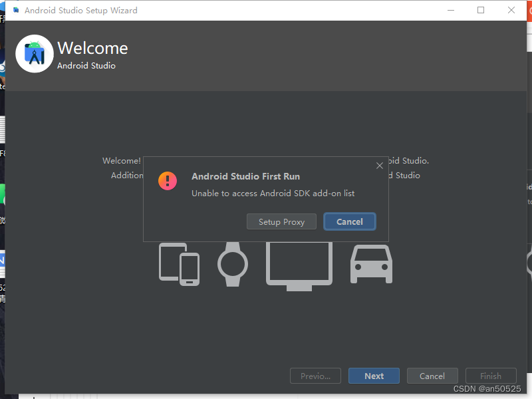
Task: Click the disabled Previous button
Action: click(315, 376)
